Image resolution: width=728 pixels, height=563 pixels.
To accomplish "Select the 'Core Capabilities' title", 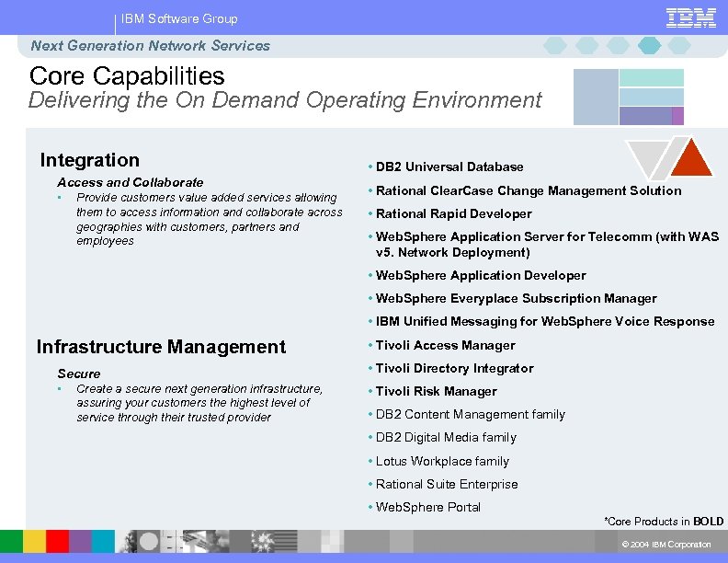I will 127,75.
